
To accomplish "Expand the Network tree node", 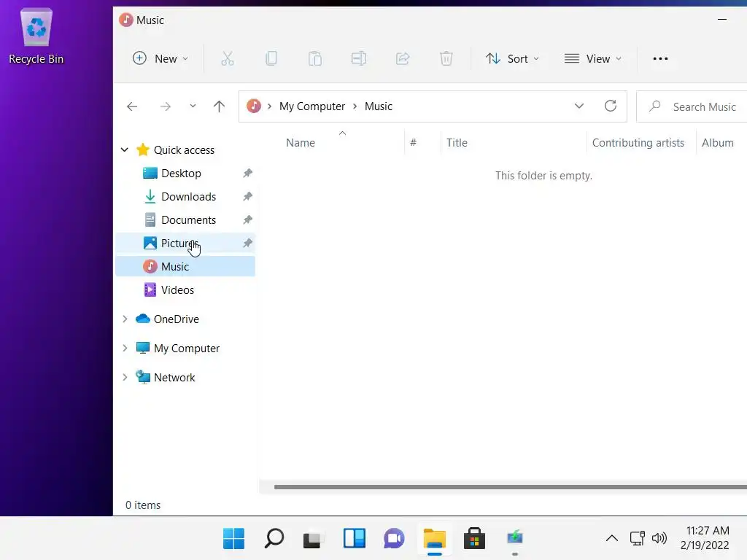I will click(125, 377).
